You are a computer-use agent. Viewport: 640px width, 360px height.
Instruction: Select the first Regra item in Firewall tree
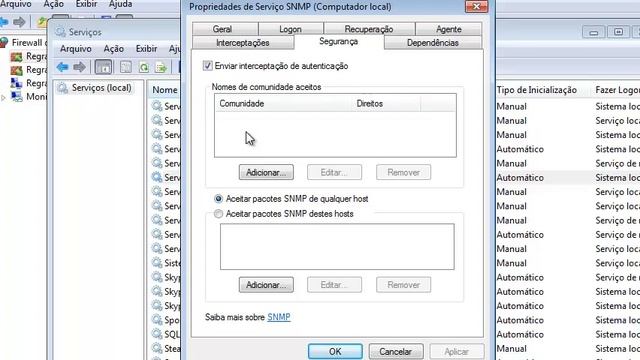click(x=29, y=56)
